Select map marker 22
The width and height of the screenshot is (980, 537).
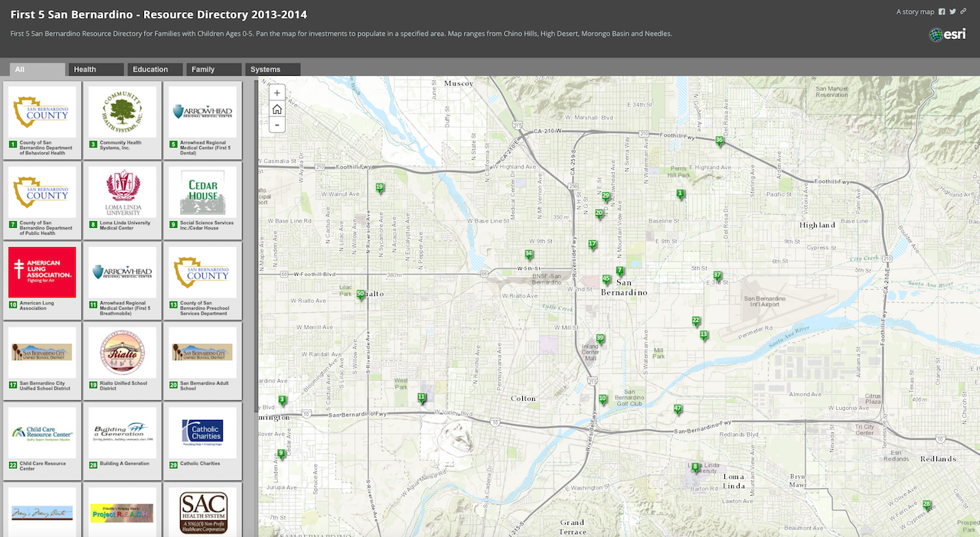pyautogui.click(x=696, y=321)
